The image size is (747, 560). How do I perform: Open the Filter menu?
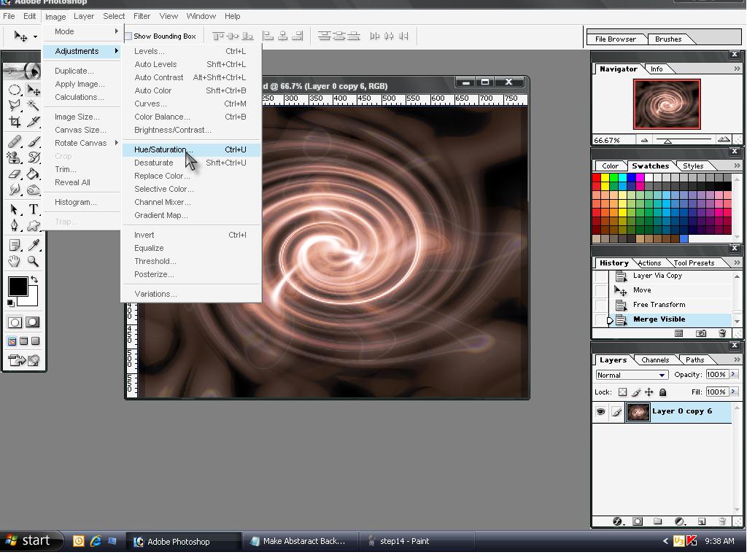pyautogui.click(x=142, y=16)
